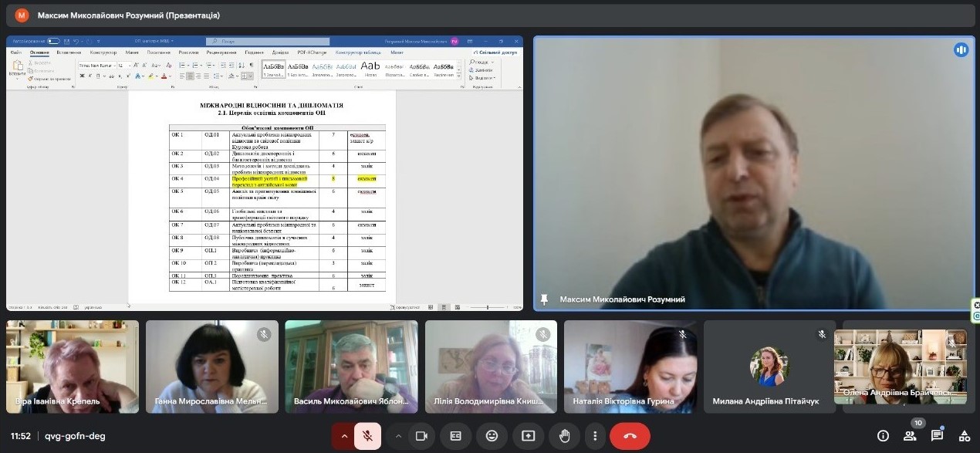Expand audio settings chevron beside microphone
The width and height of the screenshot is (980, 453).
[x=344, y=436]
